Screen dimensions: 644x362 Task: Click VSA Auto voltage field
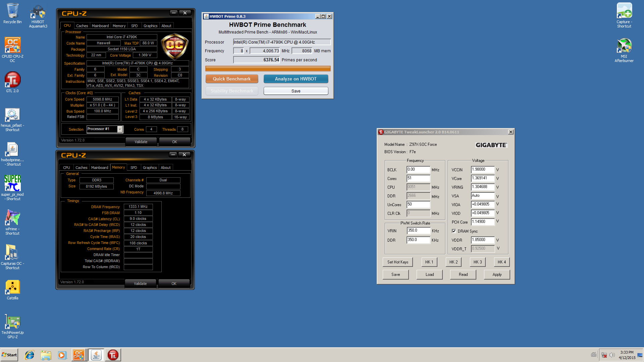(x=483, y=196)
